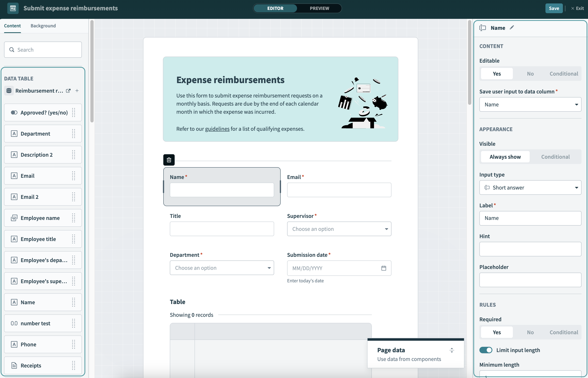Expand the Supervisor Choose an option dropdown
The height and width of the screenshot is (378, 588).
339,229
